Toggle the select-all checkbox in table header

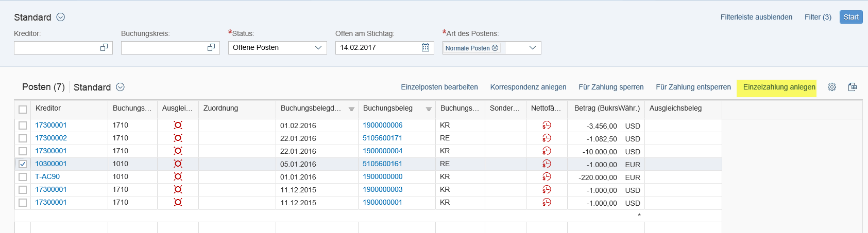pyautogui.click(x=23, y=109)
